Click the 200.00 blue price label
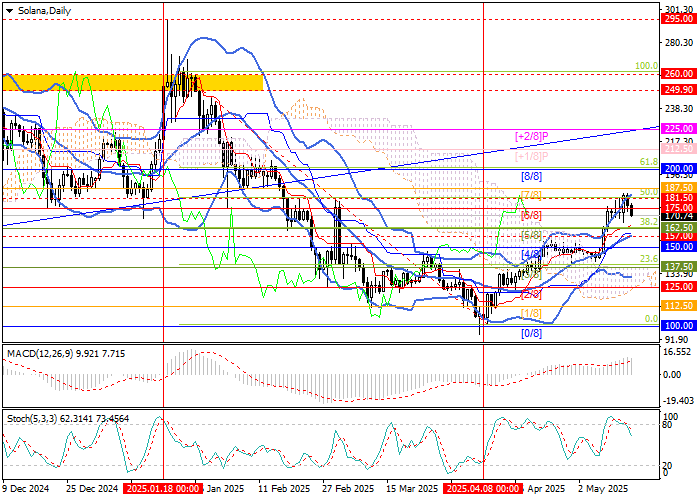The height and width of the screenshot is (500, 700). click(678, 169)
